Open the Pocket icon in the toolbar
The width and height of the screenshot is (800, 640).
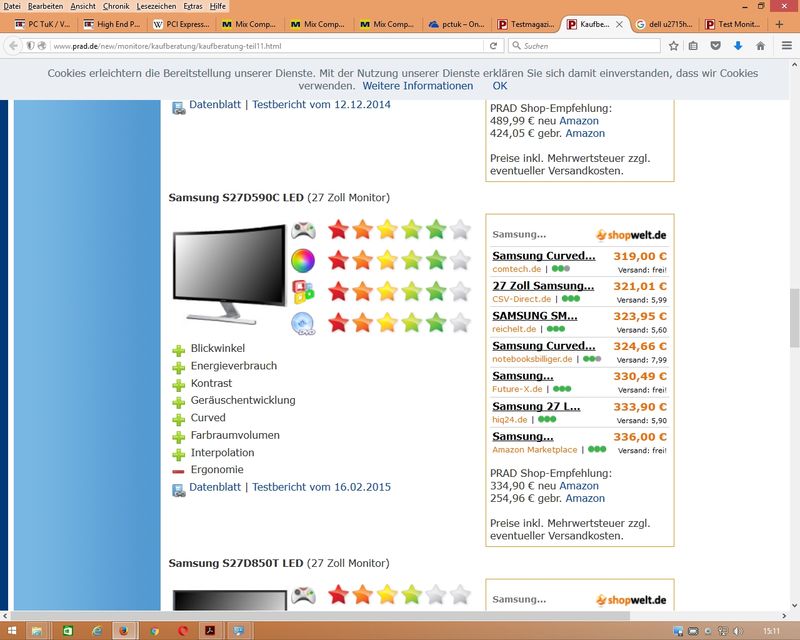[x=716, y=46]
